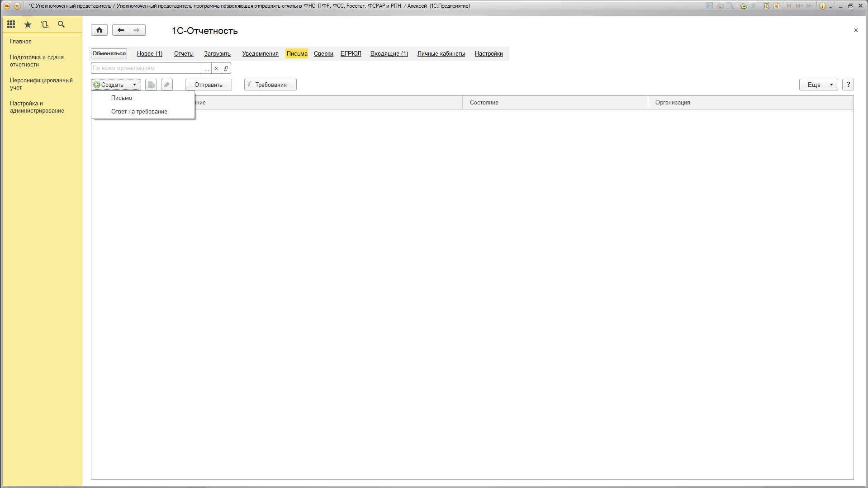Choose organization with ellipsis button

[x=207, y=68]
